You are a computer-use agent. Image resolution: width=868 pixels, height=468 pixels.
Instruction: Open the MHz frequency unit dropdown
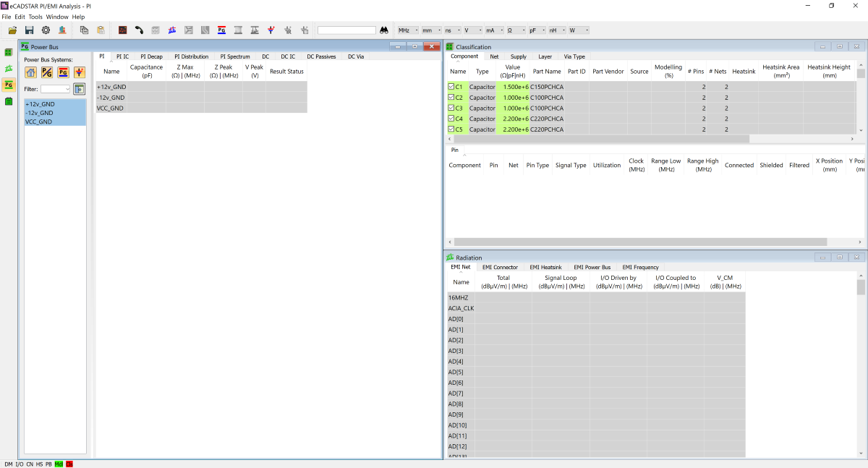point(408,30)
